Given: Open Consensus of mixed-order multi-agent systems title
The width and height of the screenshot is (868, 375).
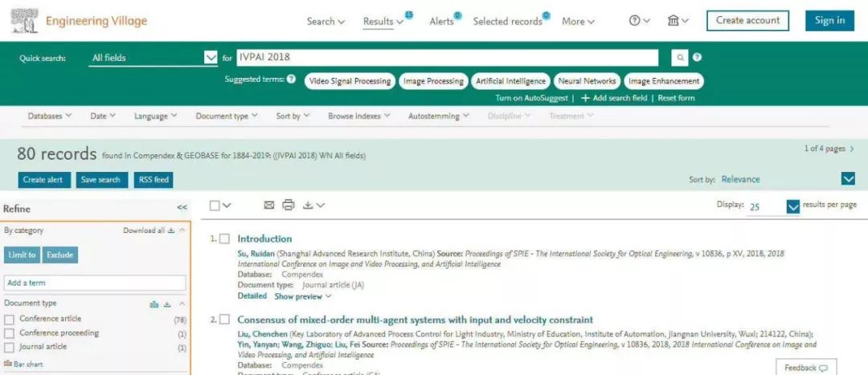Looking at the screenshot, I should click(x=416, y=320).
